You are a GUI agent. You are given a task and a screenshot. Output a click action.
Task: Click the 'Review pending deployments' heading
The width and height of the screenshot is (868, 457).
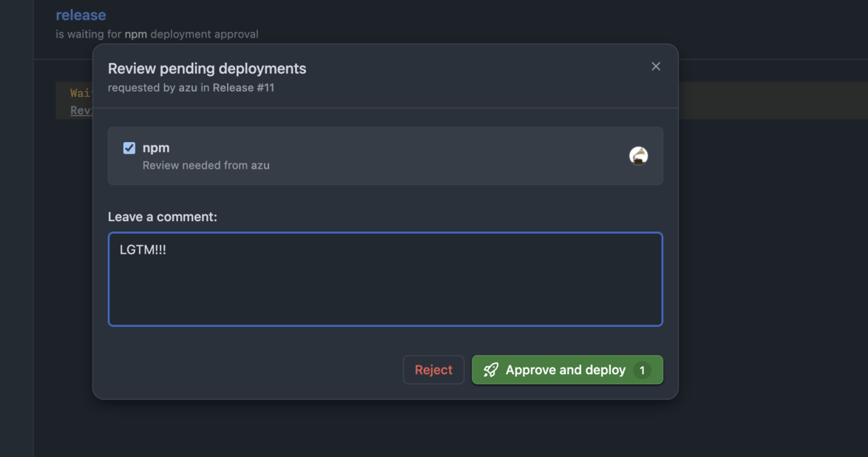(x=207, y=68)
